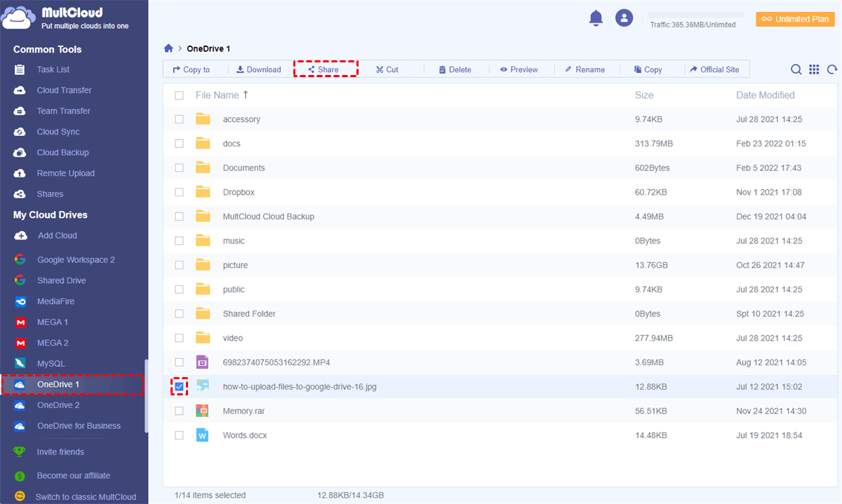Screen dimensions: 842x504
Task: Open Cloud Transfer in Common Tools
Action: point(64,90)
